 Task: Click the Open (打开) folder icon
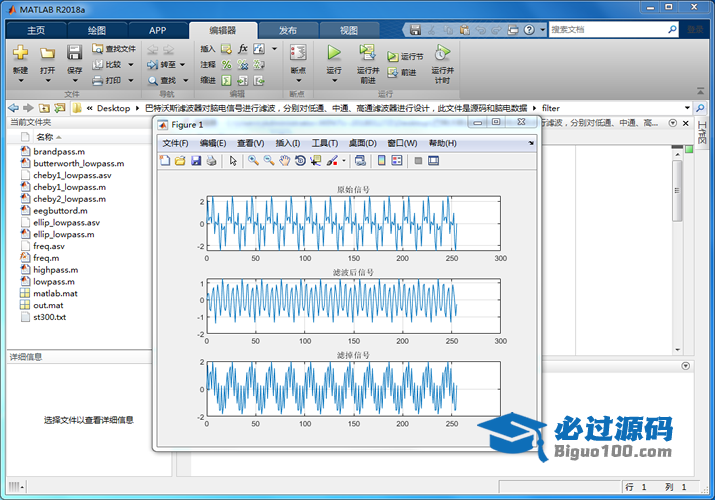coord(47,53)
